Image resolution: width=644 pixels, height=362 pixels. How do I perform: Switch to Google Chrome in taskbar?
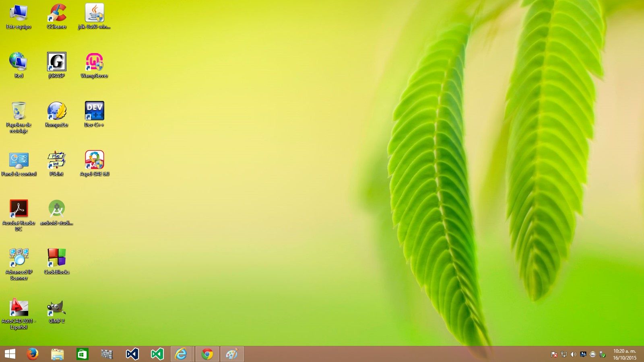(x=207, y=354)
